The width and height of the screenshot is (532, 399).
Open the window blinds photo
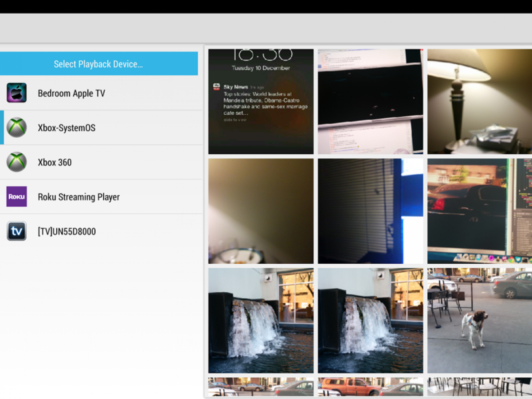tap(370, 211)
